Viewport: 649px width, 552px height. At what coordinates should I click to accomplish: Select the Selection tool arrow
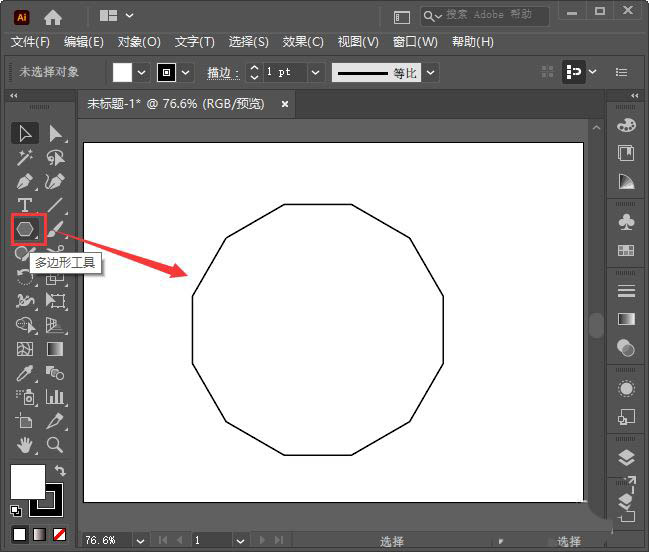point(25,133)
